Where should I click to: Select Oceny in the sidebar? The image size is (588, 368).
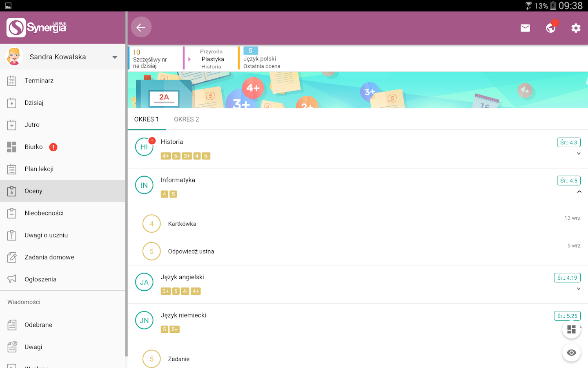pos(63,191)
